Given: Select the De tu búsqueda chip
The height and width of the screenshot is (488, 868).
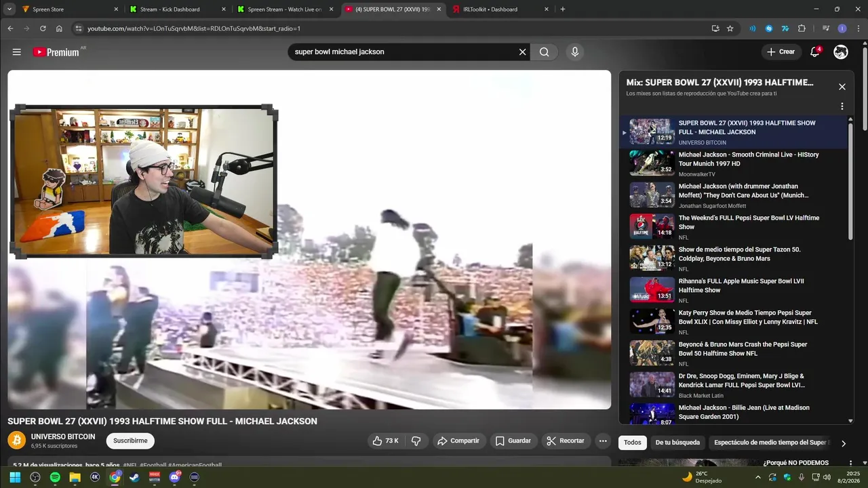Looking at the screenshot, I should 677,443.
